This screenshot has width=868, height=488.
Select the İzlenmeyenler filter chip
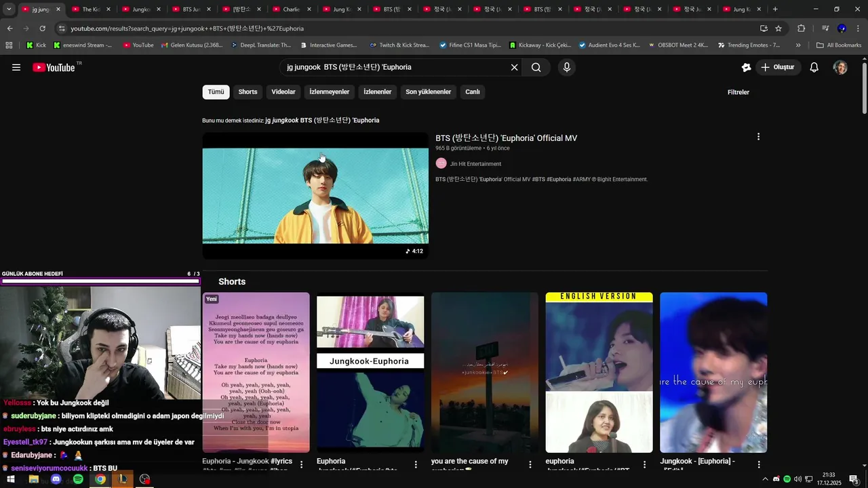tap(329, 92)
